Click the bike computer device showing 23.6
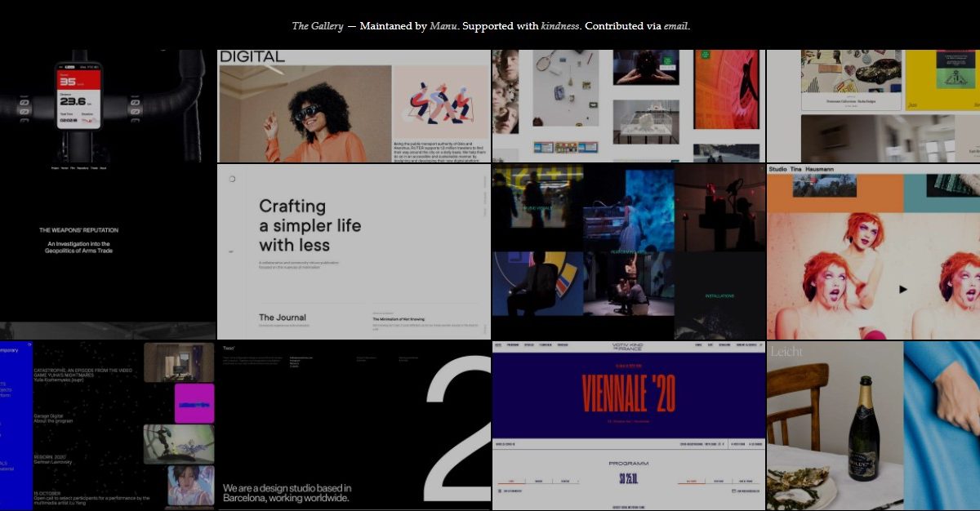The image size is (980, 511). (x=78, y=96)
